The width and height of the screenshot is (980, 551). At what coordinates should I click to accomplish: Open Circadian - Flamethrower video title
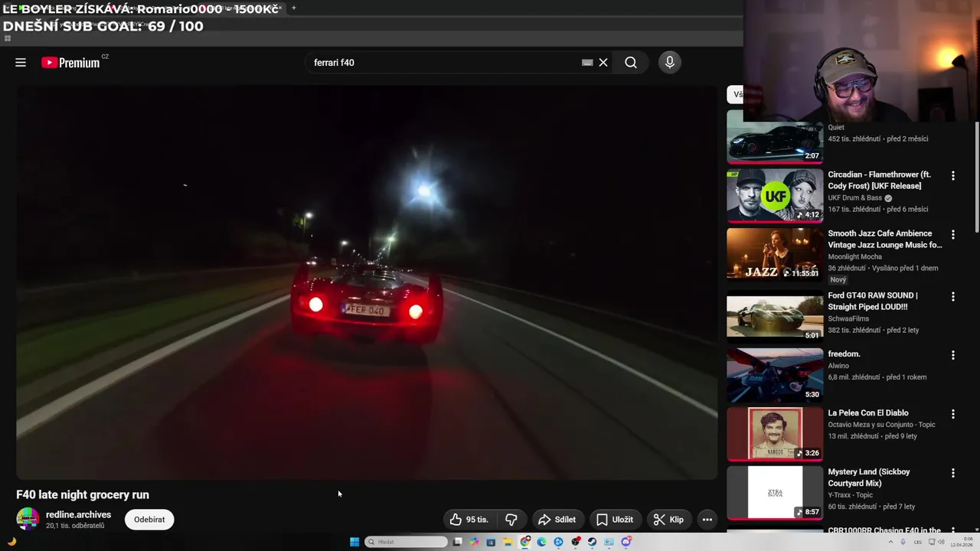coord(879,181)
